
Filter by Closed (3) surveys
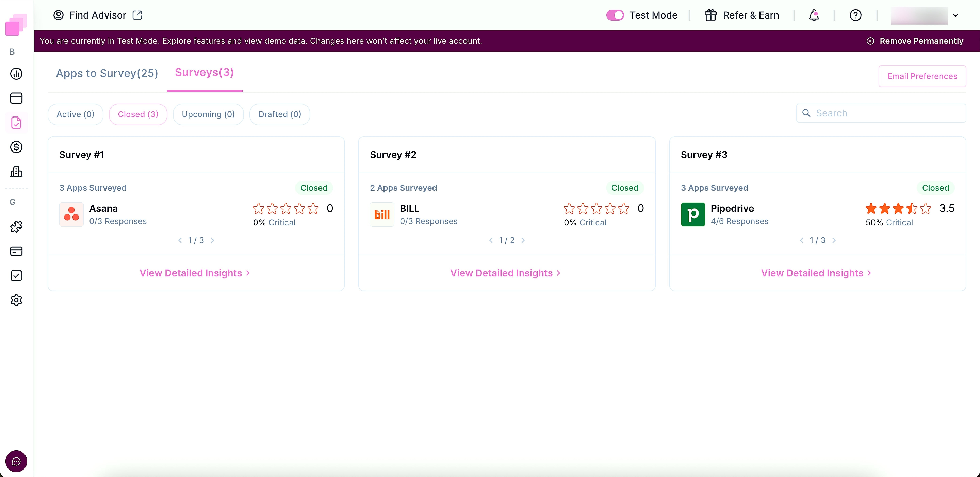click(x=138, y=114)
